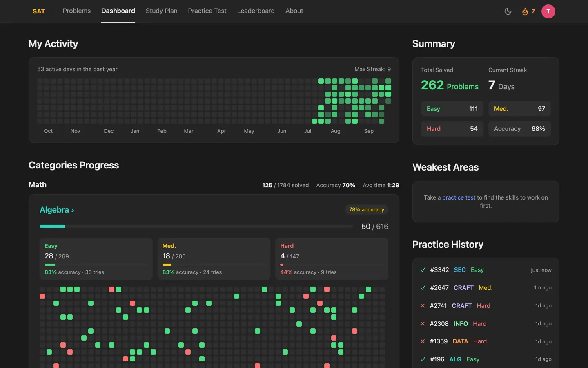The width and height of the screenshot is (588, 368).
Task: Select the Med. 18 / 200 card
Action: click(x=214, y=259)
